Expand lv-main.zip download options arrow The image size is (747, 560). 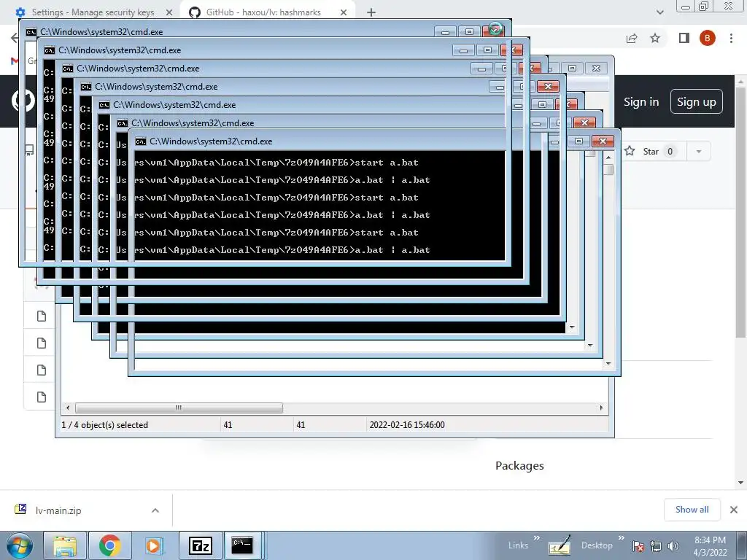point(155,510)
